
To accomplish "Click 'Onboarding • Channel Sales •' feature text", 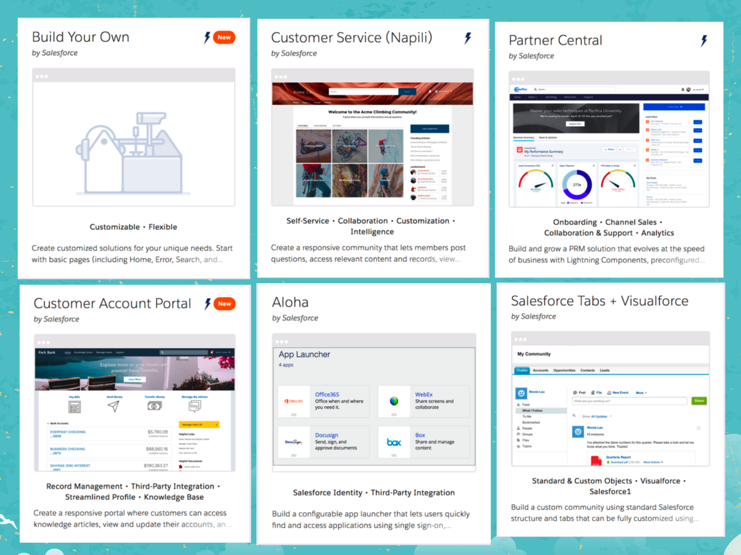I will [608, 222].
